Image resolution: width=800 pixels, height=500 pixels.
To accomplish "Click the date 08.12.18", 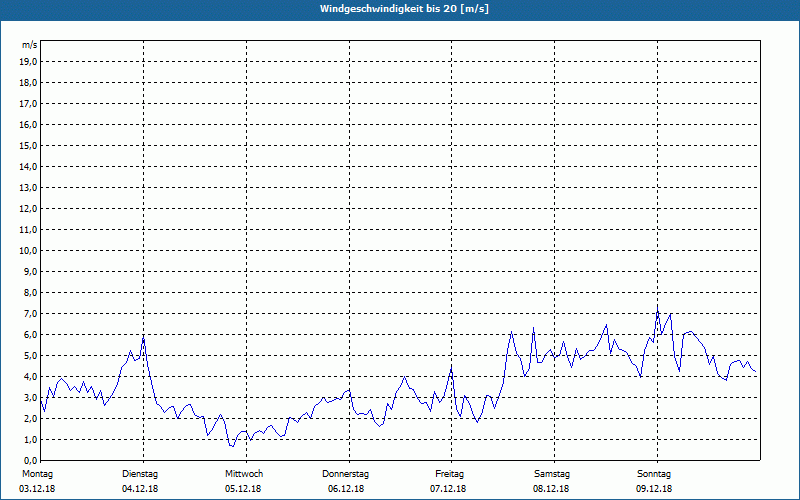I will [x=551, y=489].
